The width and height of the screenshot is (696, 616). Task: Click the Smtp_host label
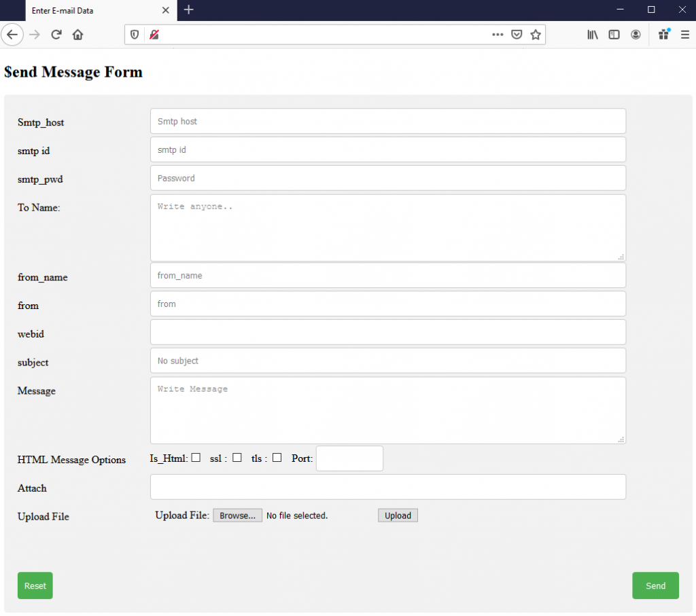(41, 122)
